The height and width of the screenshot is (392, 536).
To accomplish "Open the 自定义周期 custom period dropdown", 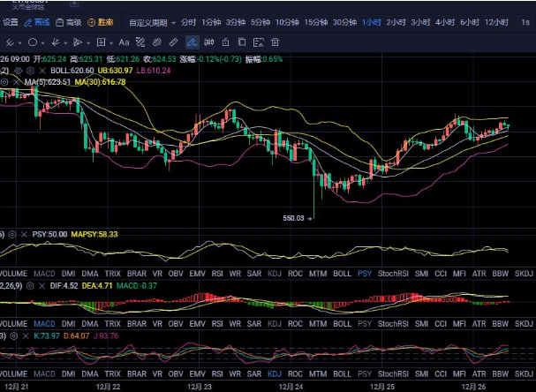I will pos(151,22).
